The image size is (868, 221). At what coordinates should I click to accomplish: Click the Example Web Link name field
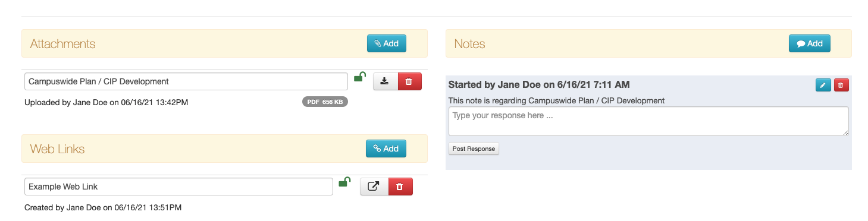pos(178,187)
